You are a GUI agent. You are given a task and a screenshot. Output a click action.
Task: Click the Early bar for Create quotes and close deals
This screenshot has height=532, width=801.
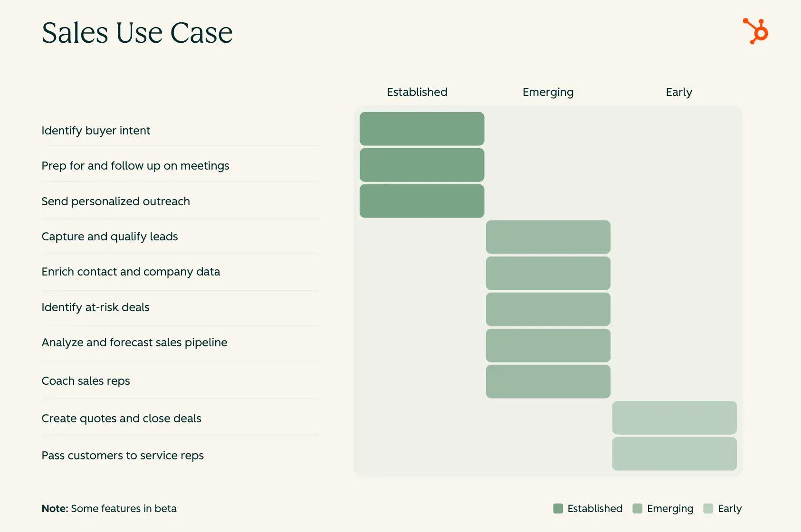click(x=674, y=418)
